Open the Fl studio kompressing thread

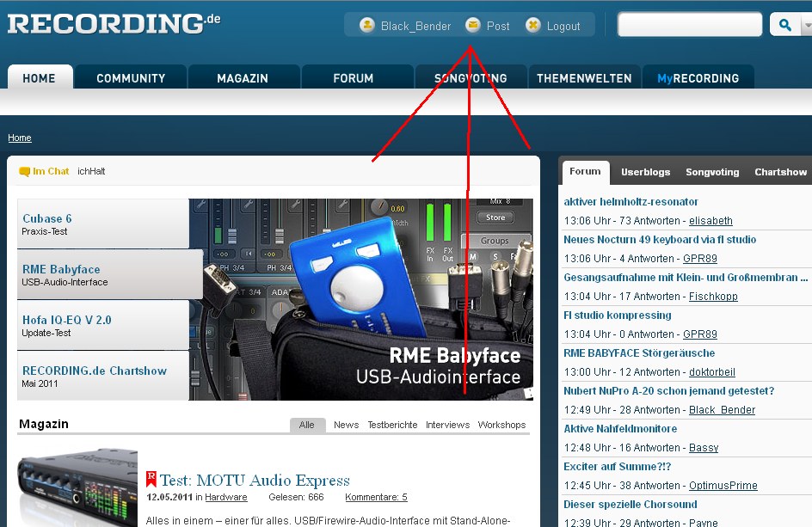tap(618, 316)
